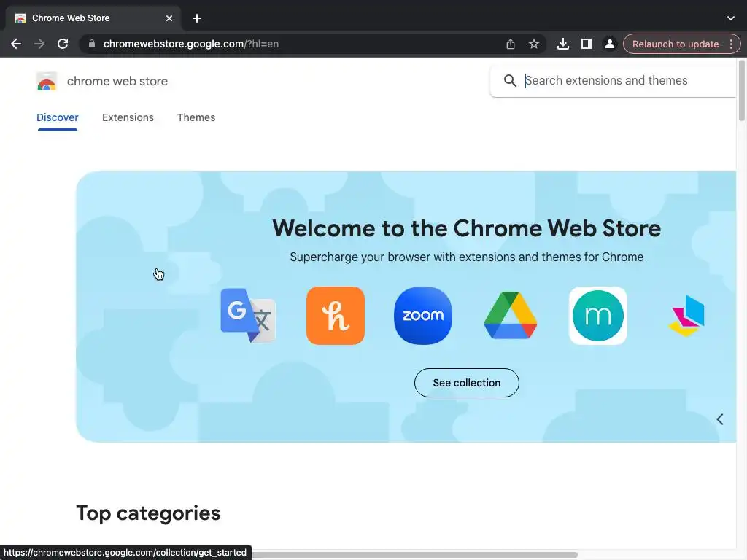Viewport: 747px width, 560px height.
Task: Click Relaunch to update button
Action: coord(676,44)
